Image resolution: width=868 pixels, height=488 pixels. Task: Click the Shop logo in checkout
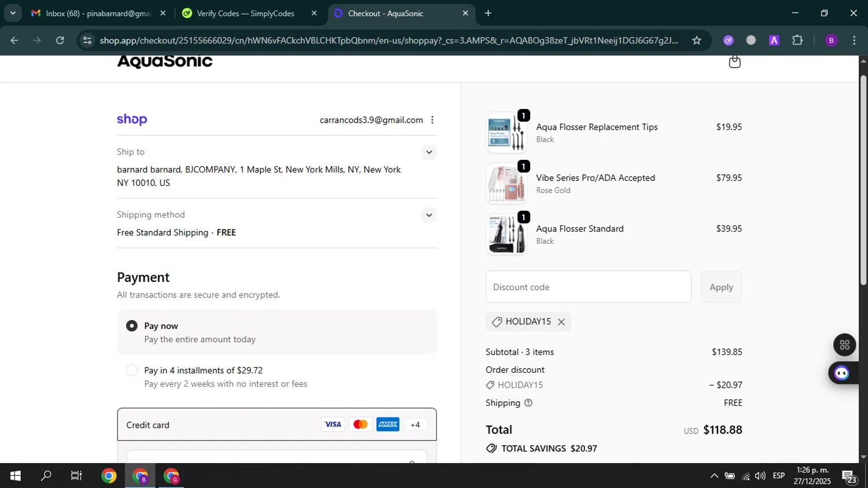[x=132, y=120]
